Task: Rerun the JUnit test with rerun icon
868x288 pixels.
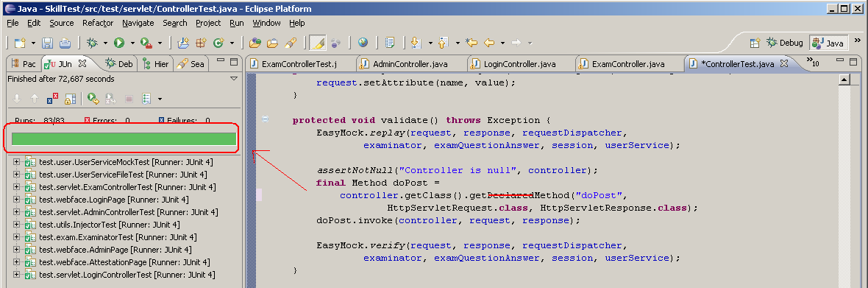Action: pyautogui.click(x=93, y=99)
